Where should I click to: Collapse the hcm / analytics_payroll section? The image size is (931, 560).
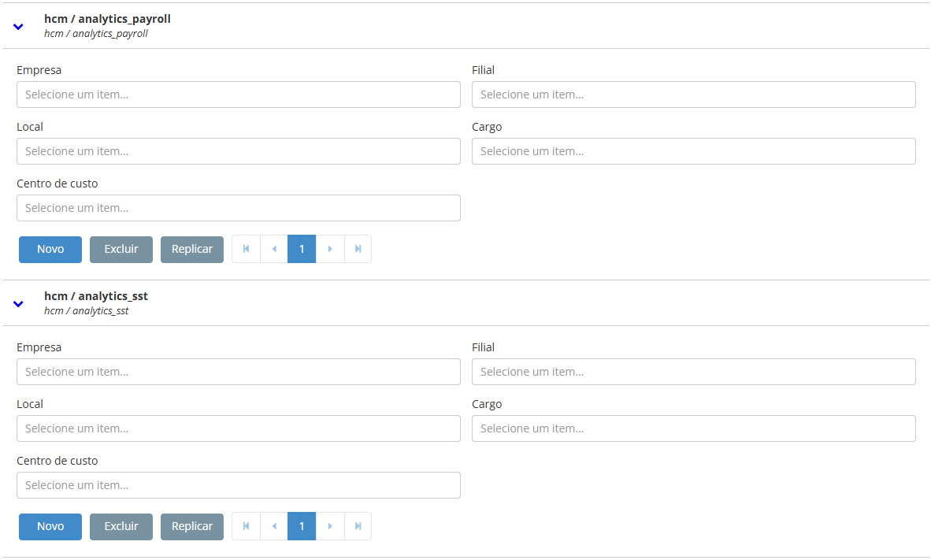[x=17, y=26]
